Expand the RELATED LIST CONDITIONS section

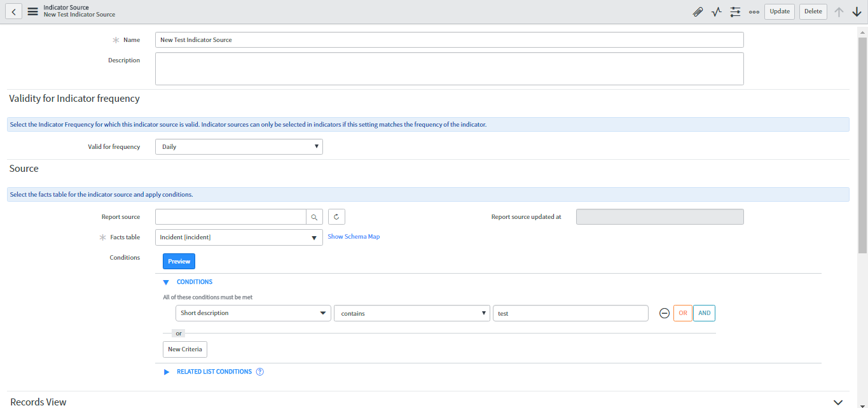point(167,372)
